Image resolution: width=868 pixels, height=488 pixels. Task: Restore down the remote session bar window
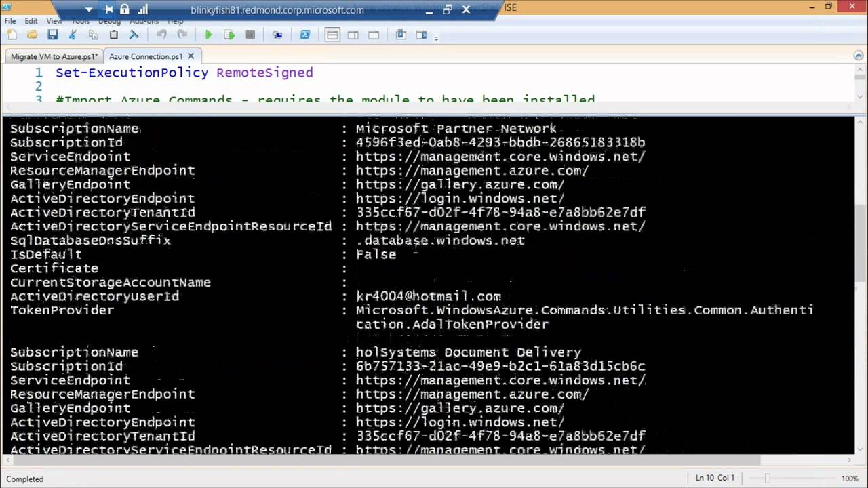(448, 9)
